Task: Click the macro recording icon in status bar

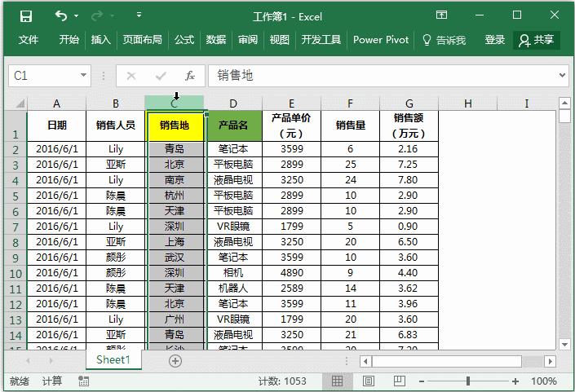Action: [84, 381]
